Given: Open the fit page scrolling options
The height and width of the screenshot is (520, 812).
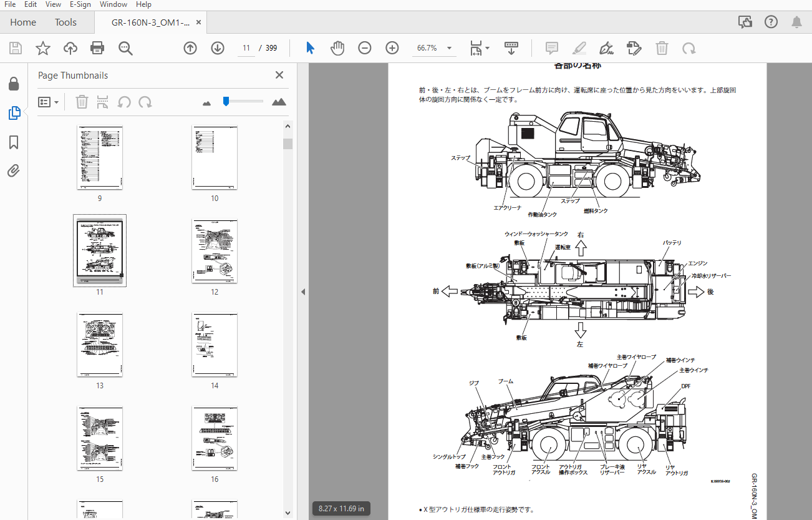Looking at the screenshot, I should [x=479, y=48].
